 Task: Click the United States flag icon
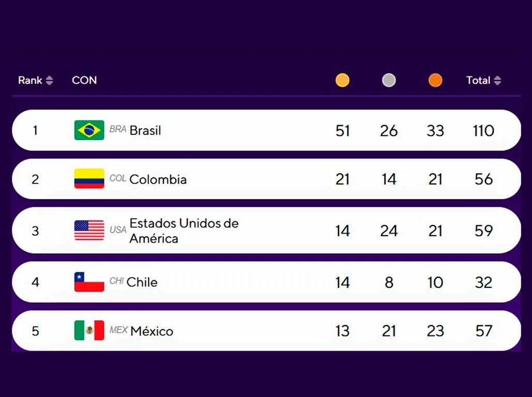coord(89,231)
